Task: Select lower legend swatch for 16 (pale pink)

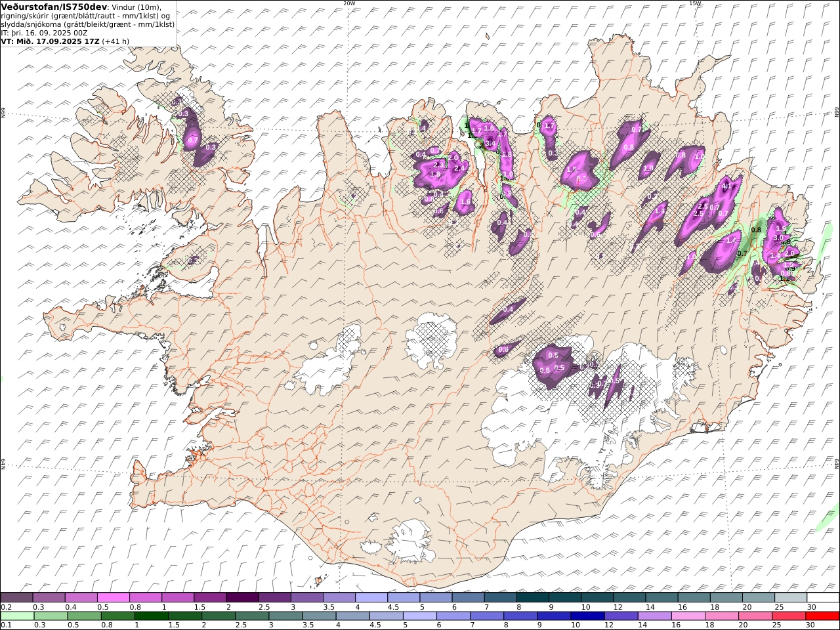Action: click(x=688, y=616)
